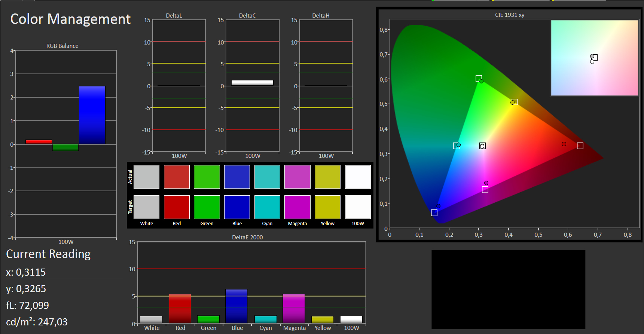
Task: Click the 'CIE 1931 xy' chart title
Action: pos(510,15)
